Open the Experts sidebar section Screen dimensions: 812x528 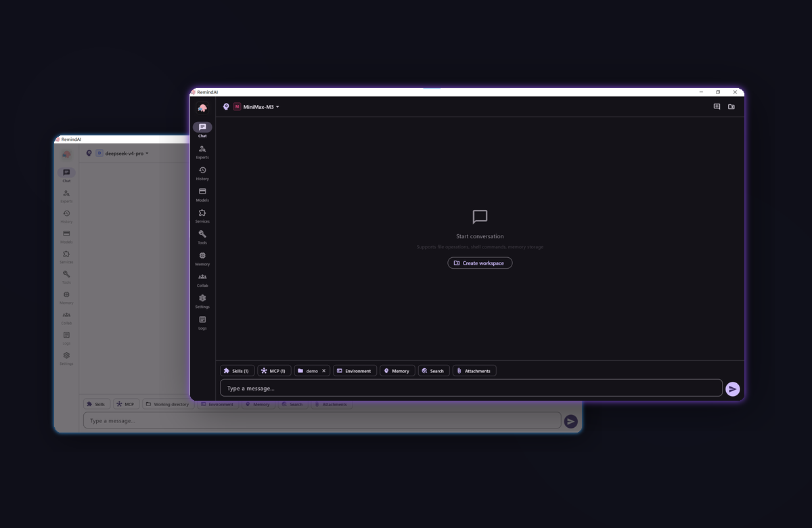pyautogui.click(x=202, y=152)
